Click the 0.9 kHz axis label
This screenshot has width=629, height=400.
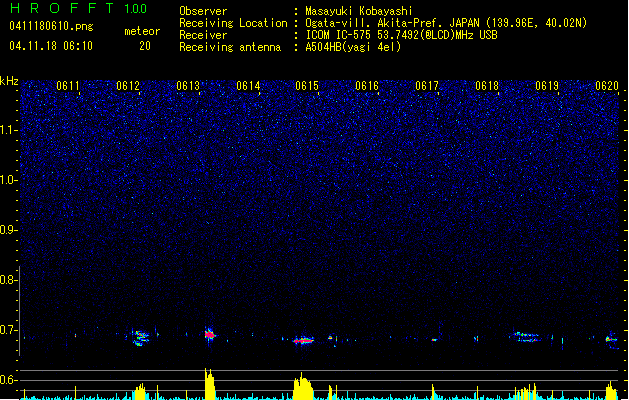click(x=9, y=230)
